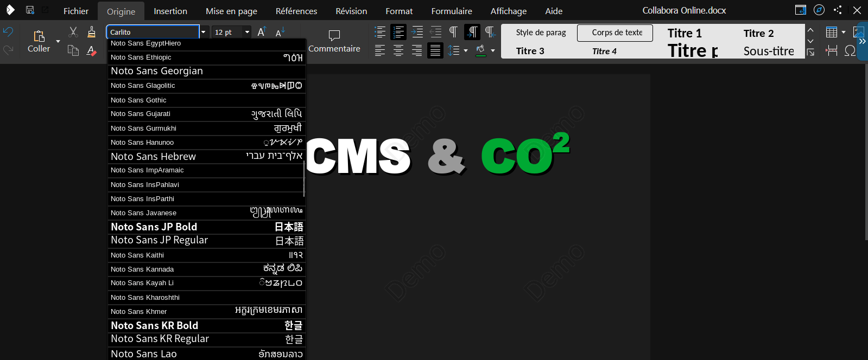This screenshot has width=868, height=360.
Task: Toggle justified text alignment
Action: 435,50
